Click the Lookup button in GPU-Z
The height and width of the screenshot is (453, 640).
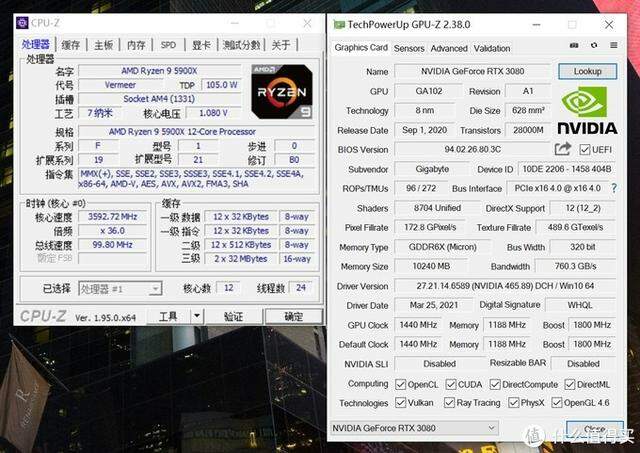pyautogui.click(x=587, y=71)
